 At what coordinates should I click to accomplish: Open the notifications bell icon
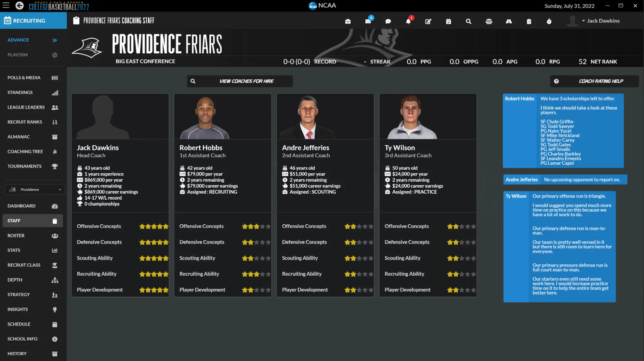click(x=408, y=21)
